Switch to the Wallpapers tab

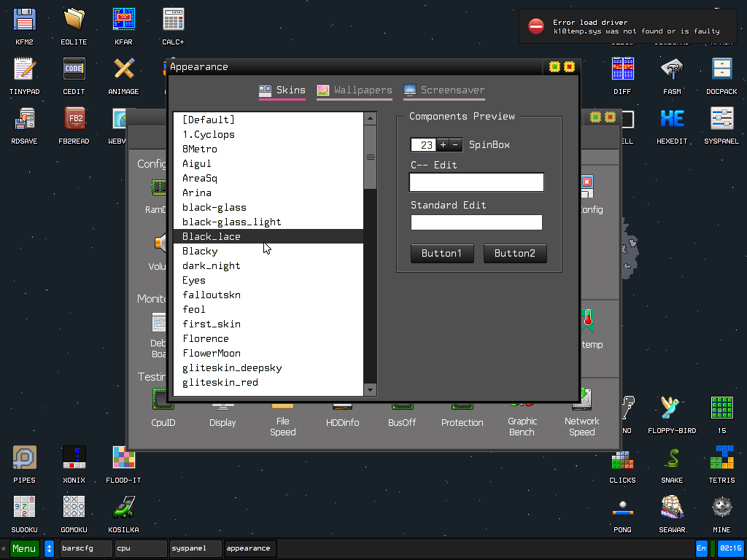point(355,90)
